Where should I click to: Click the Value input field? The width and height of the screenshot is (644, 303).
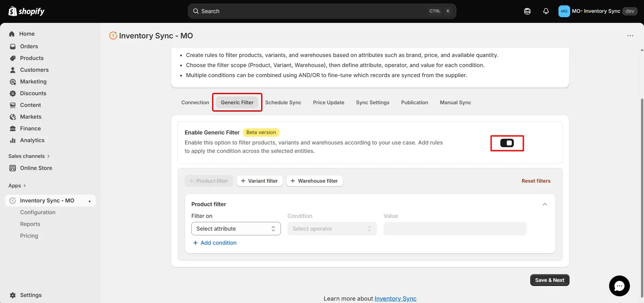(x=455, y=229)
